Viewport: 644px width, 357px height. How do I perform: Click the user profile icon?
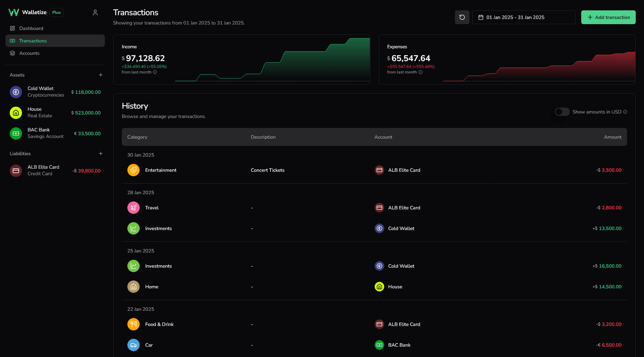coord(95,12)
